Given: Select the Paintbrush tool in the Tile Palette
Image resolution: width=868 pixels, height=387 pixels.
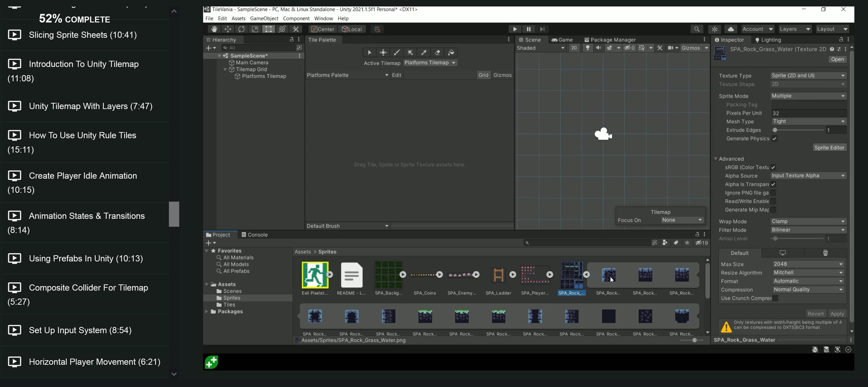Looking at the screenshot, I should (397, 53).
